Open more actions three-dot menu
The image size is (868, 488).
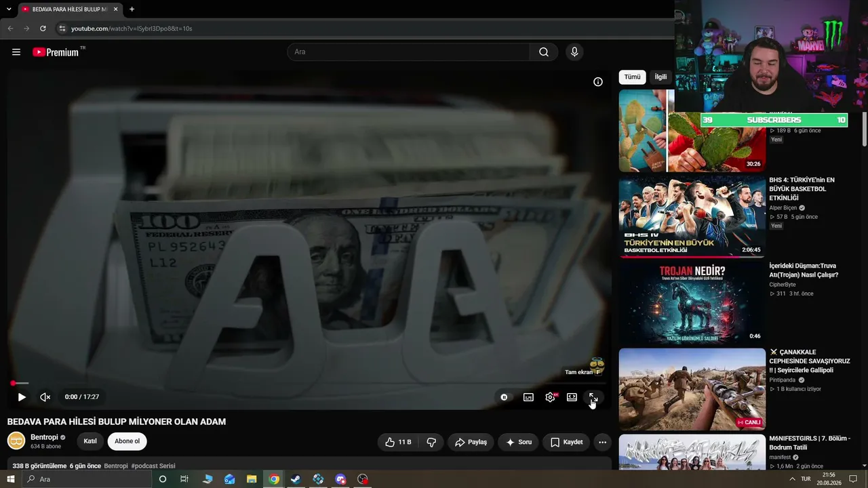pyautogui.click(x=602, y=442)
